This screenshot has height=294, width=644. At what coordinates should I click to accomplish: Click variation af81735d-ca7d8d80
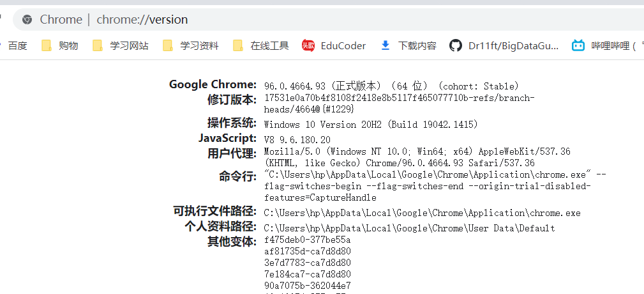coord(307,251)
